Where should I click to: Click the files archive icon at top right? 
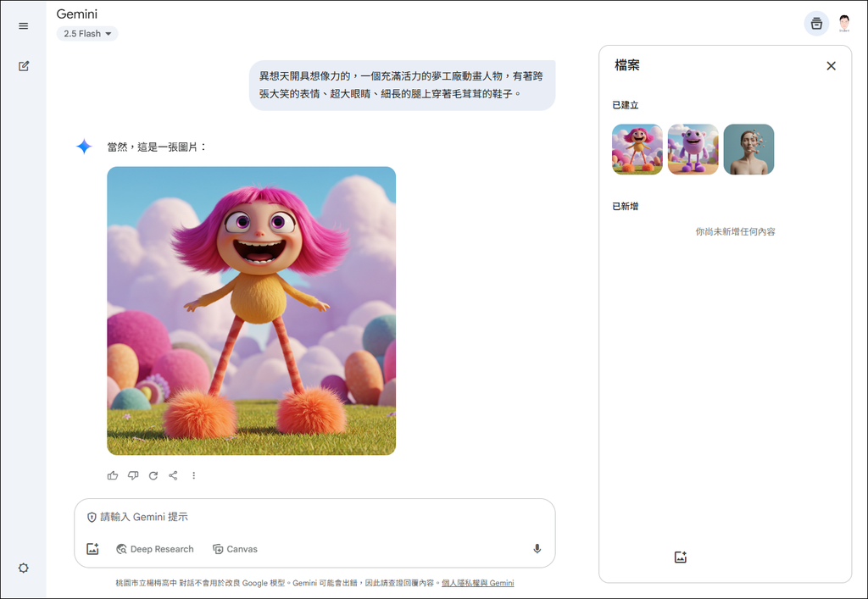tap(816, 24)
